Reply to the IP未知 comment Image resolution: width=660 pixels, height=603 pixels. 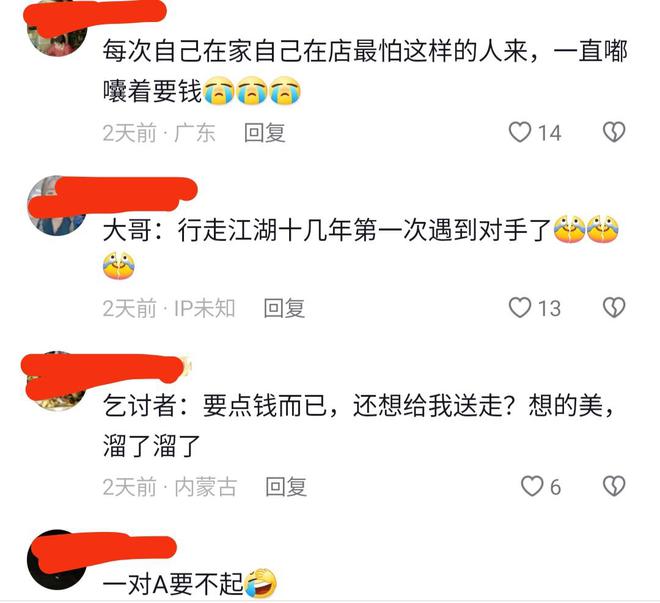coord(284,308)
